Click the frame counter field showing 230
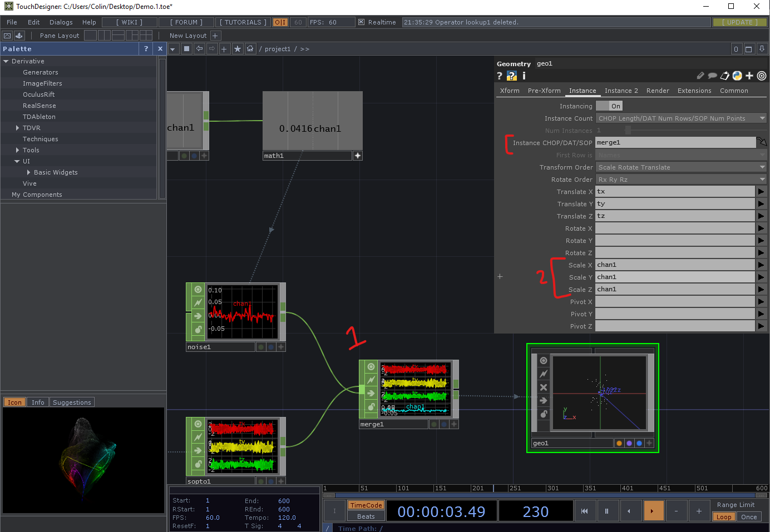 (x=535, y=510)
